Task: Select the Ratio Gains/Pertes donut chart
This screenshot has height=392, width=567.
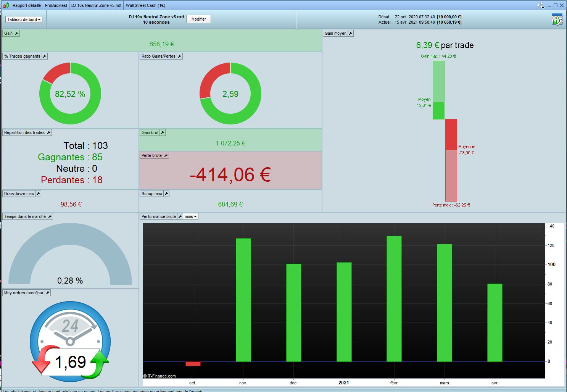Action: tap(230, 94)
